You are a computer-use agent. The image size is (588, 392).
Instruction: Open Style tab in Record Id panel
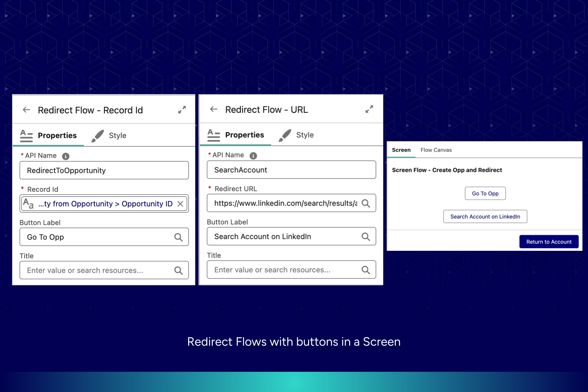109,135
